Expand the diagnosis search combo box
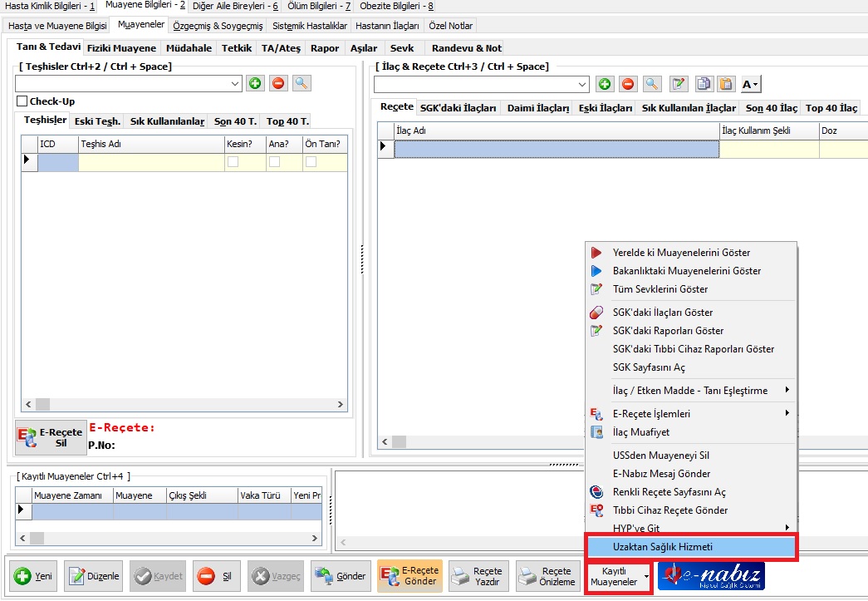Image resolution: width=868 pixels, height=601 pixels. [234, 83]
